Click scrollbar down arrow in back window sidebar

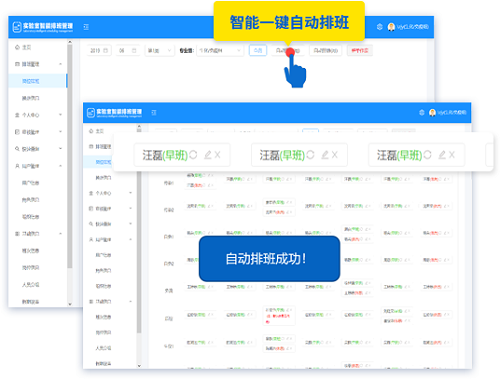[x=70, y=304]
